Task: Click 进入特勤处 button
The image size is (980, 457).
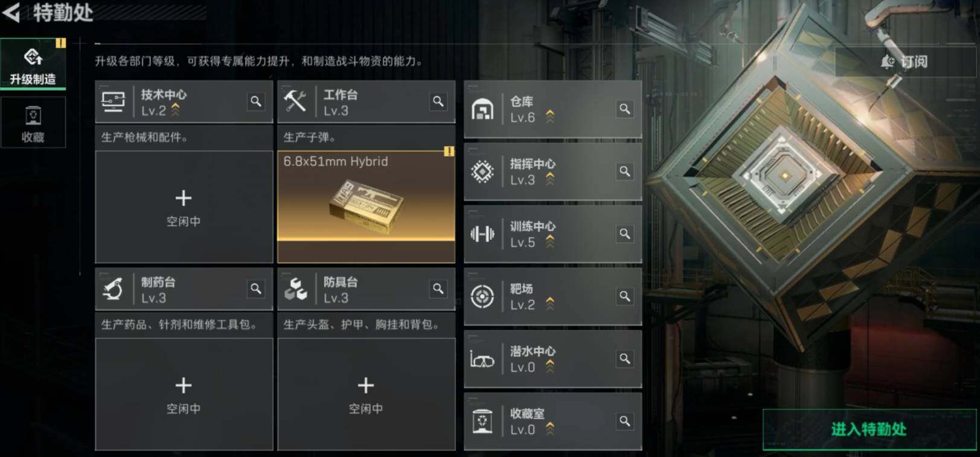Action: [869, 429]
